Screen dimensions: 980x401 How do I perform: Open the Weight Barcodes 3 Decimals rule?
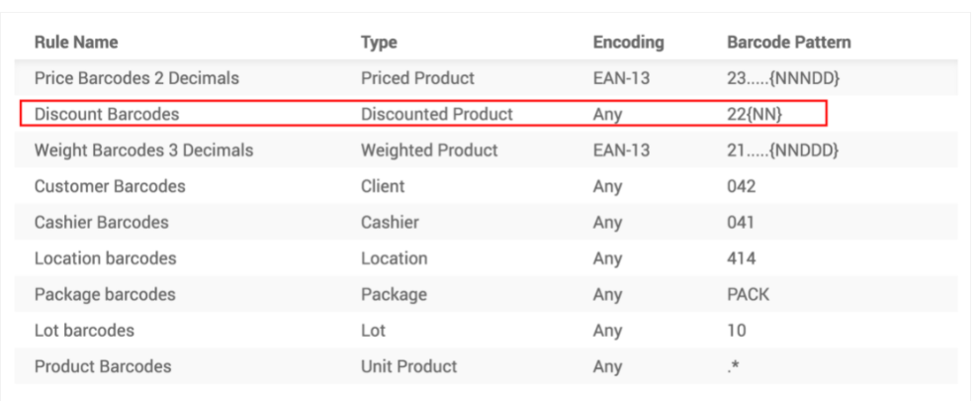486,150
